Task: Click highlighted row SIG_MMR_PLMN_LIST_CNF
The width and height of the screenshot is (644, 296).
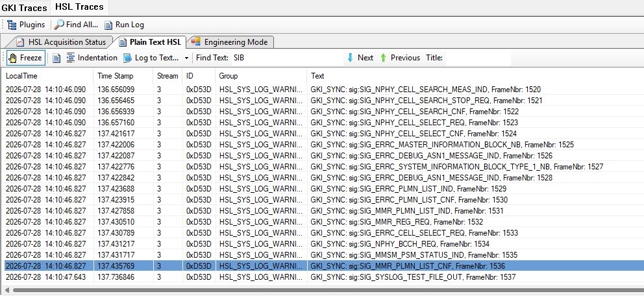Action: 324,266
